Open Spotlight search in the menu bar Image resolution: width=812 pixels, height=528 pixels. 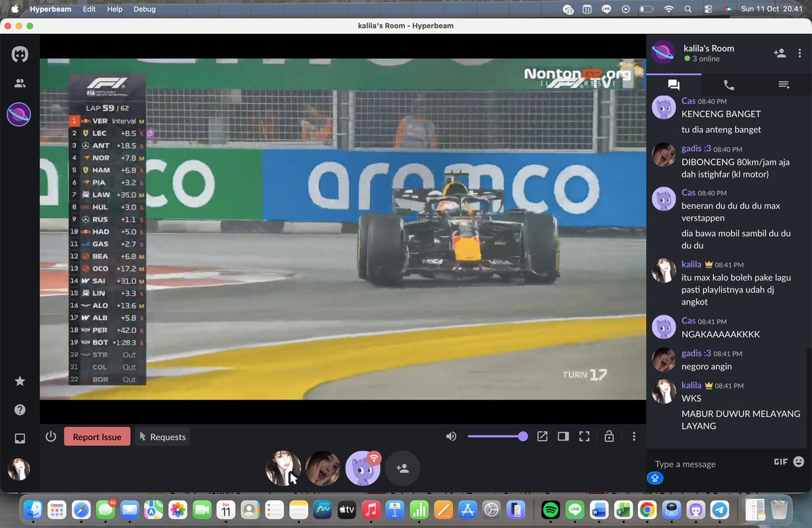click(687, 9)
